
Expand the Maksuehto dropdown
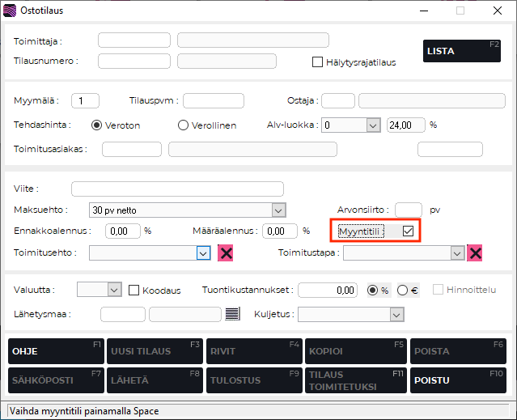point(279,210)
